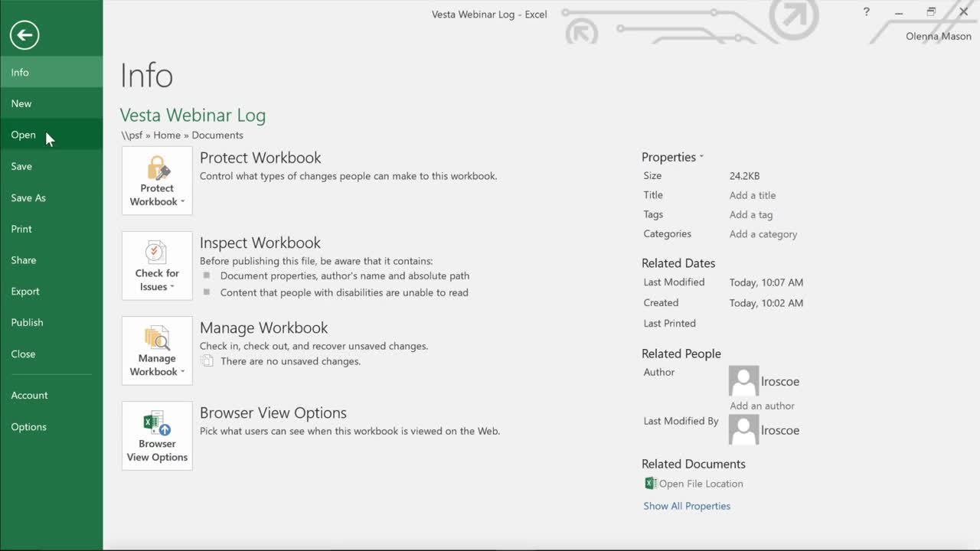980x551 pixels.
Task: Click the Restore Down window icon
Action: [931, 12]
